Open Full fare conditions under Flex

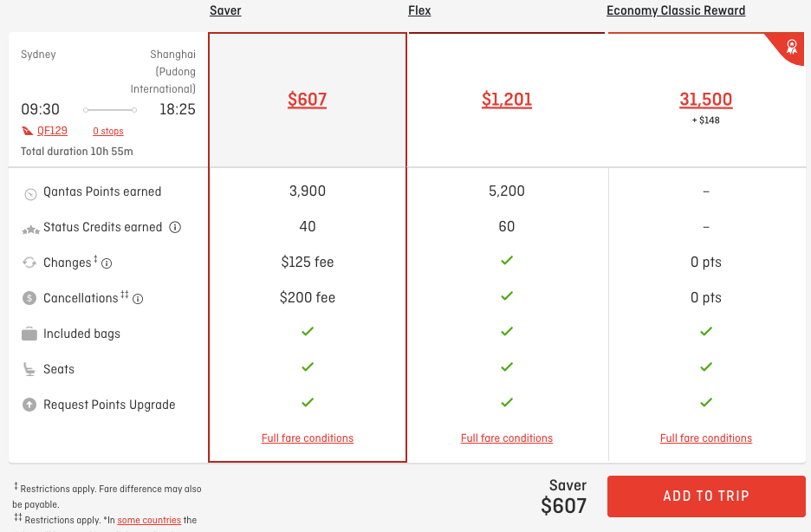(507, 438)
